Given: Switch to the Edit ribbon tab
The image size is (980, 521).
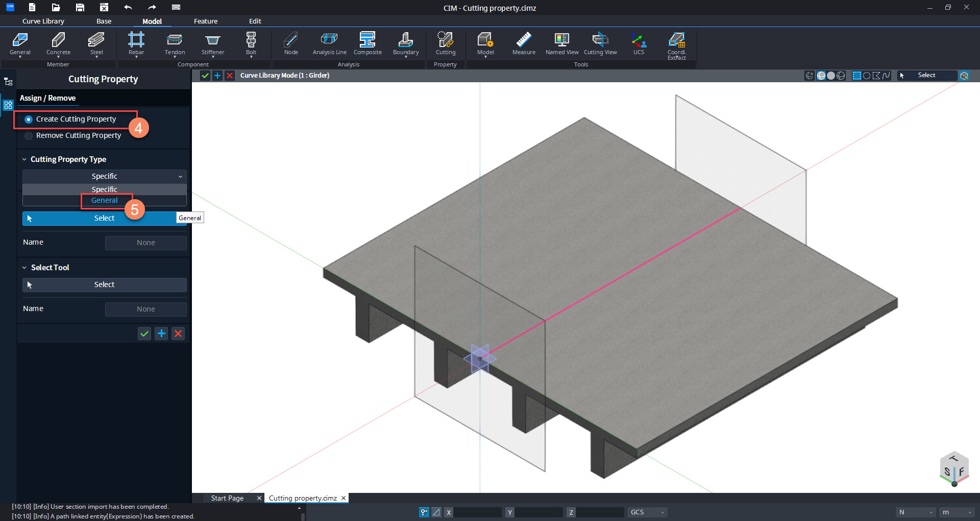Looking at the screenshot, I should pyautogui.click(x=255, y=21).
